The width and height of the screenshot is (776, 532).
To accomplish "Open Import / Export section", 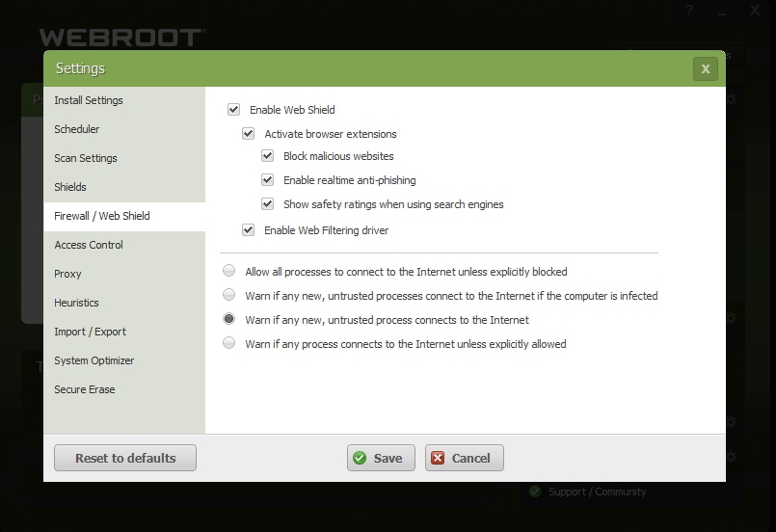I will tap(124, 332).
